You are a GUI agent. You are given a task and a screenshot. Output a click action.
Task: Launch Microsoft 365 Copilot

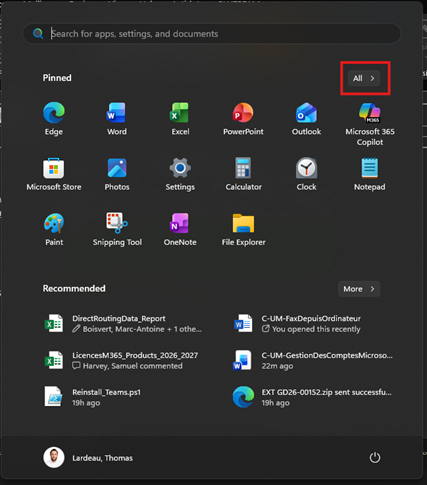tap(370, 124)
